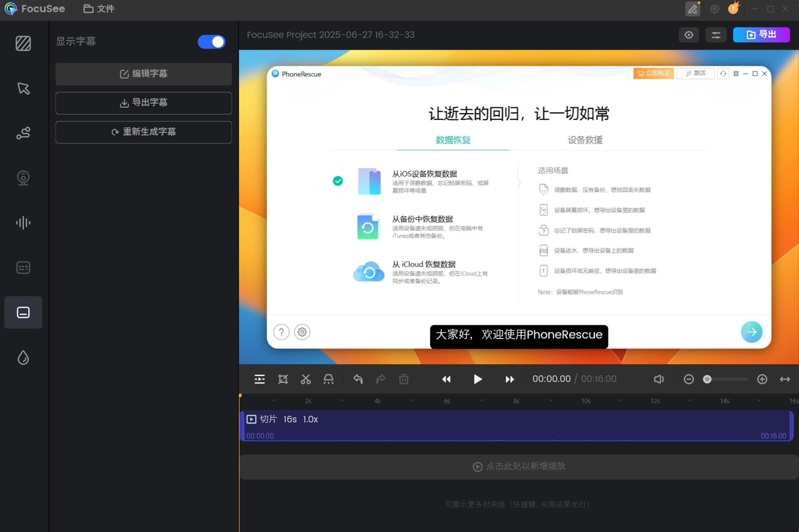Screen dimensions: 799x532
Task: Click the fit timeline width arrows icon
Action: pyautogui.click(x=785, y=379)
